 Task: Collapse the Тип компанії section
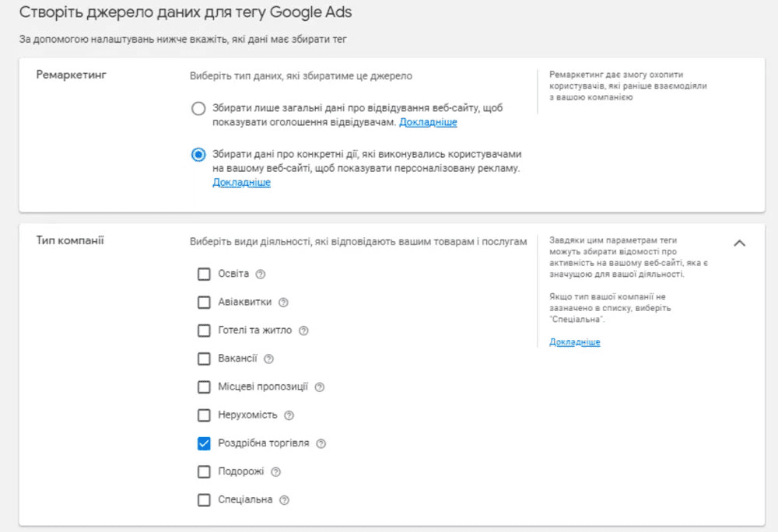739,243
